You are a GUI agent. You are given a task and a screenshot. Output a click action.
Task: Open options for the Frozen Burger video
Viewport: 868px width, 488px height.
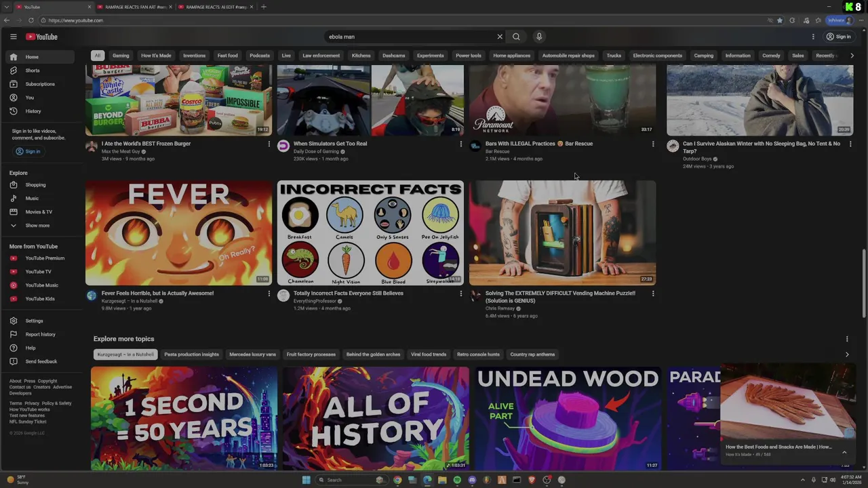[269, 144]
